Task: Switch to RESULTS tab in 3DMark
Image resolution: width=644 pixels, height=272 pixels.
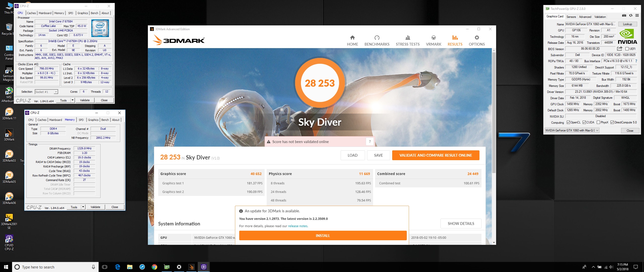Action: (455, 41)
